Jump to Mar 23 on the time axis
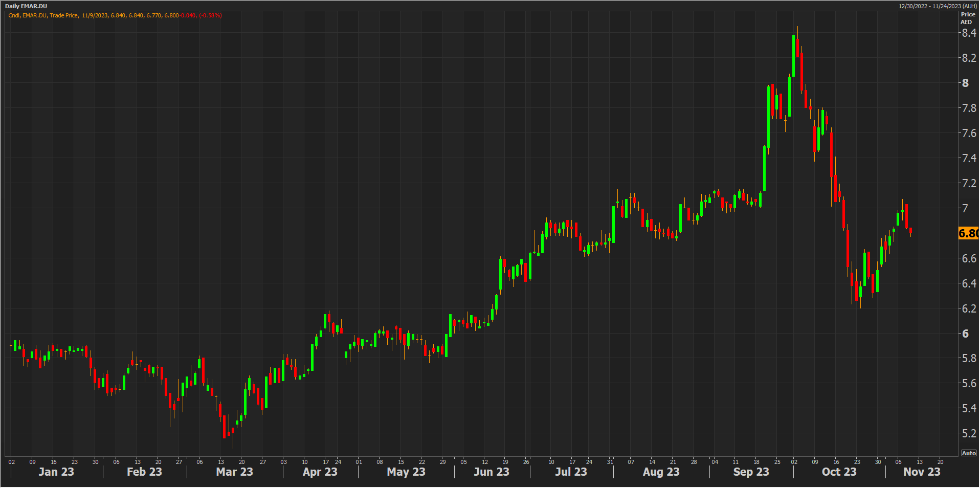The image size is (980, 488). coord(234,472)
